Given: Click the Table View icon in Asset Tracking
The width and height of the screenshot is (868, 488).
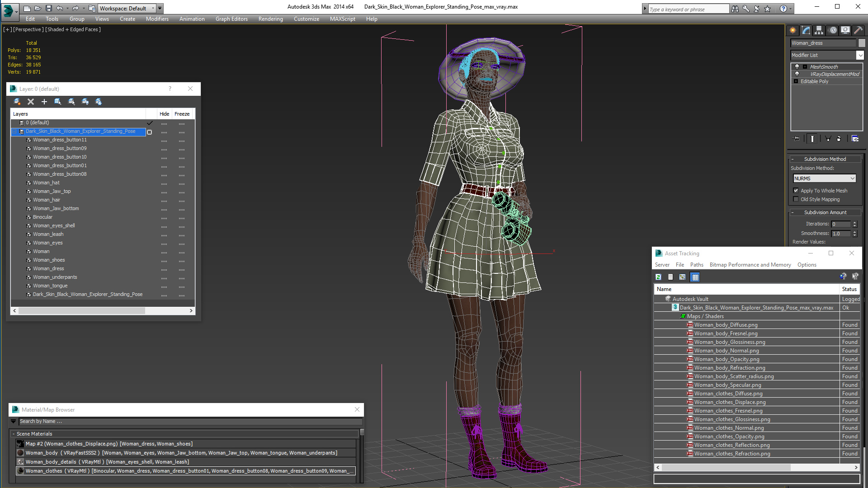Looking at the screenshot, I should pos(695,277).
